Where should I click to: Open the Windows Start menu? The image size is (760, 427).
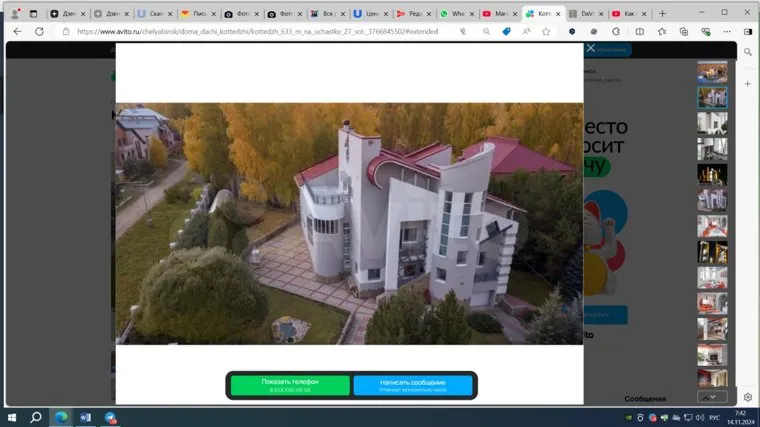[x=12, y=417]
